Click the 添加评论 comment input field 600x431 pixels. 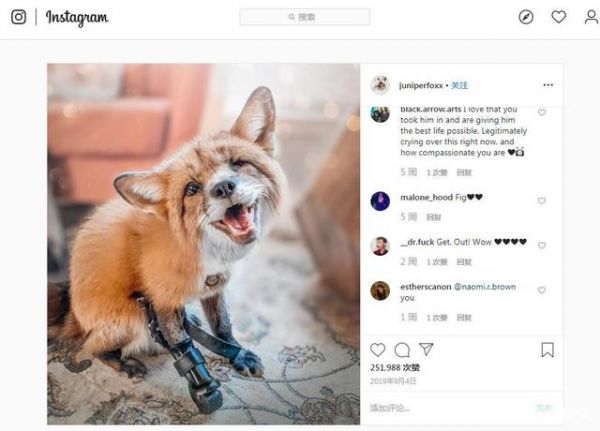(440, 408)
